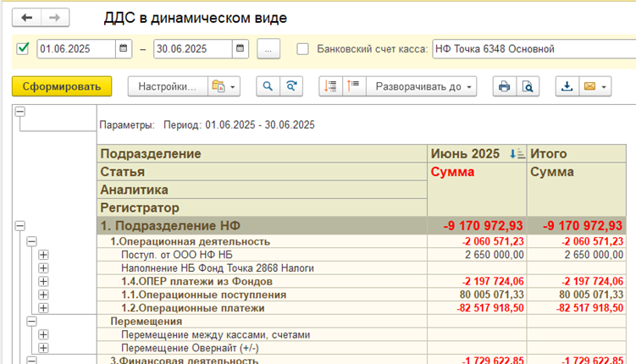This screenshot has height=364, width=636.
Task: Click the find magnifier icon
Action: pos(268,86)
